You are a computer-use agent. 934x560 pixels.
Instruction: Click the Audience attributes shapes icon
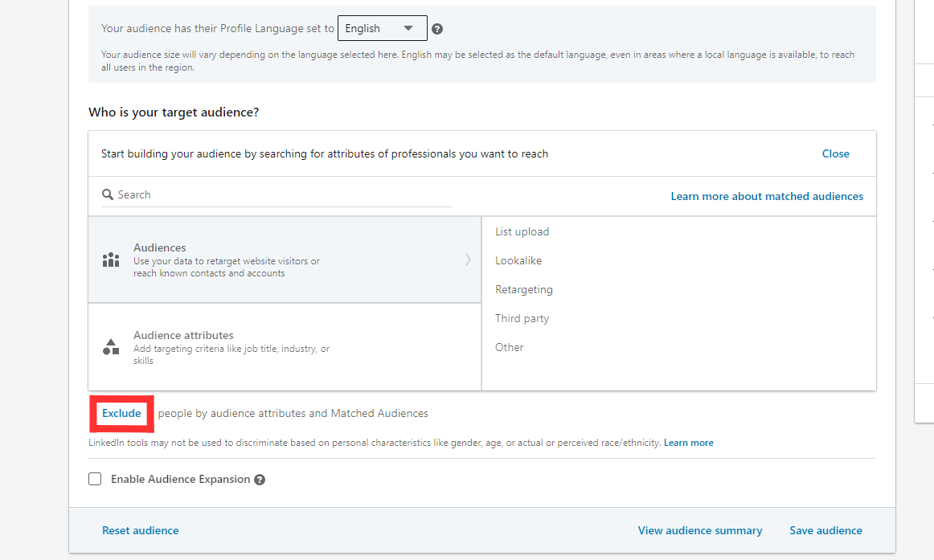111,346
